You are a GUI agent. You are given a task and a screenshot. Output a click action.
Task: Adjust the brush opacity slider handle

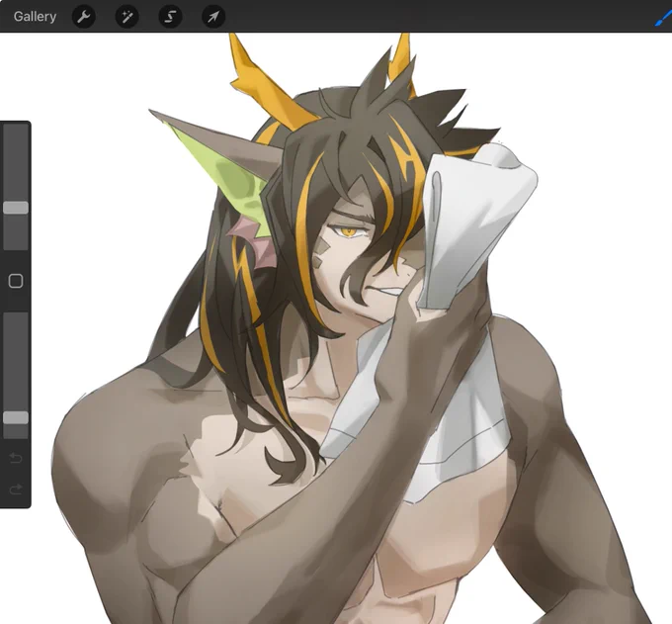pyautogui.click(x=16, y=417)
